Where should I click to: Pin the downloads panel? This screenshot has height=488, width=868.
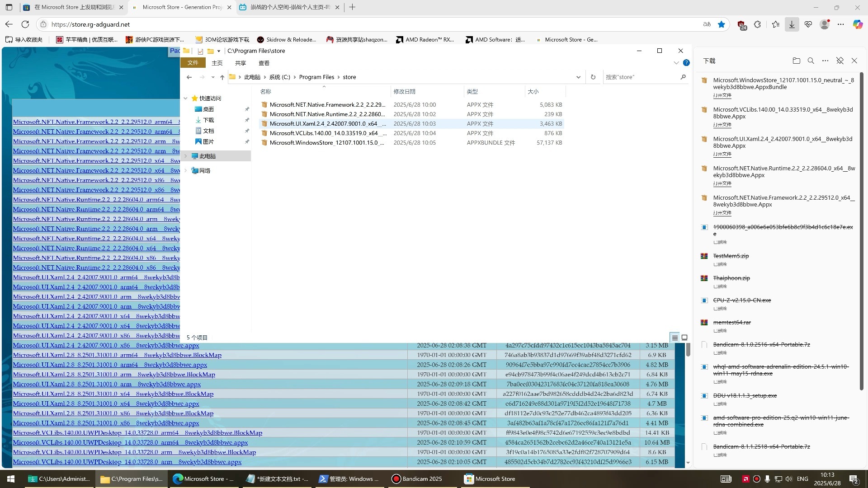pos(840,61)
